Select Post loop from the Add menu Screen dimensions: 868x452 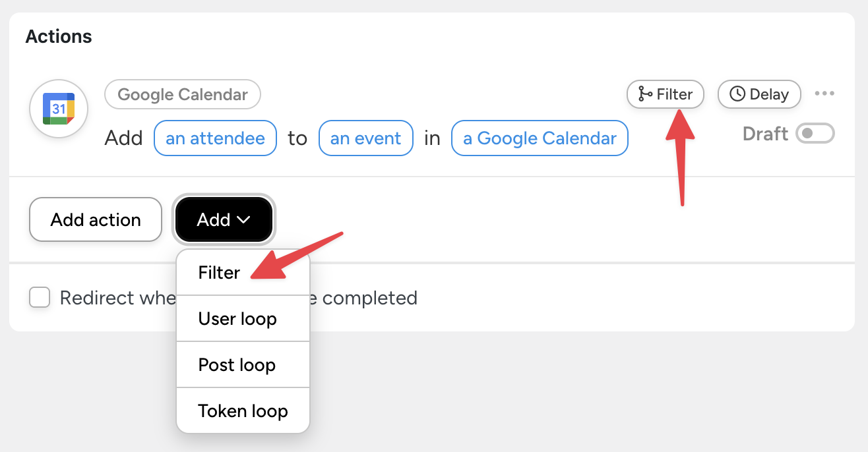click(237, 365)
